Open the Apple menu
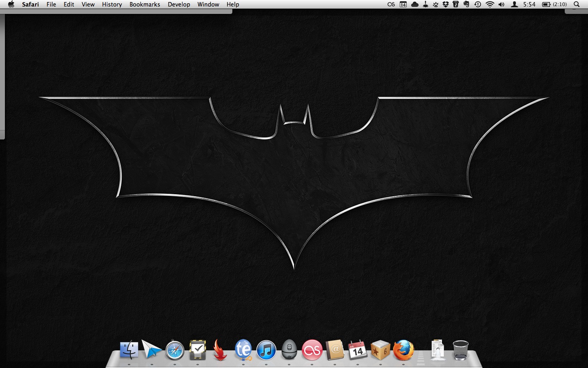 pos(11,4)
